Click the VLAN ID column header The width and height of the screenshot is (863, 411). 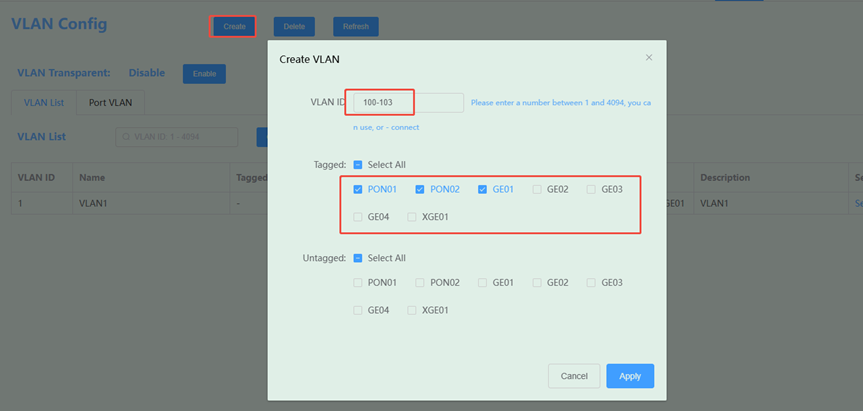tap(42, 178)
